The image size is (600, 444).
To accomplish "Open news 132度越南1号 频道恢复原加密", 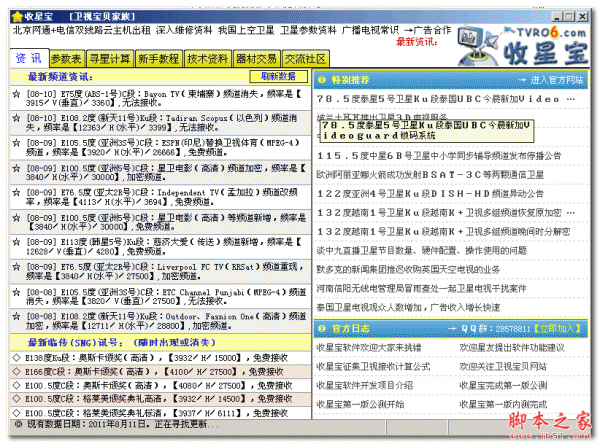I will (x=446, y=212).
